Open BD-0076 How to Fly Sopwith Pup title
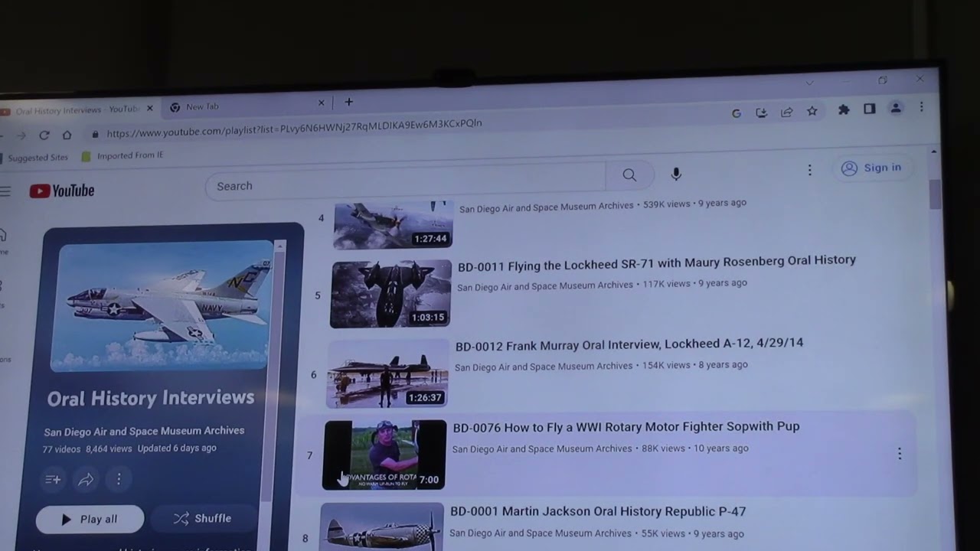 coord(626,427)
